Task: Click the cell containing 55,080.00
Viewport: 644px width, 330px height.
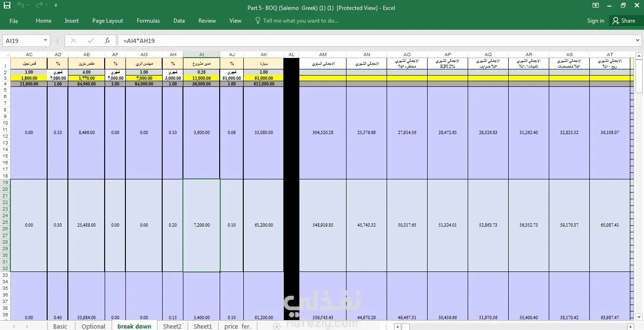Action: coord(264,133)
